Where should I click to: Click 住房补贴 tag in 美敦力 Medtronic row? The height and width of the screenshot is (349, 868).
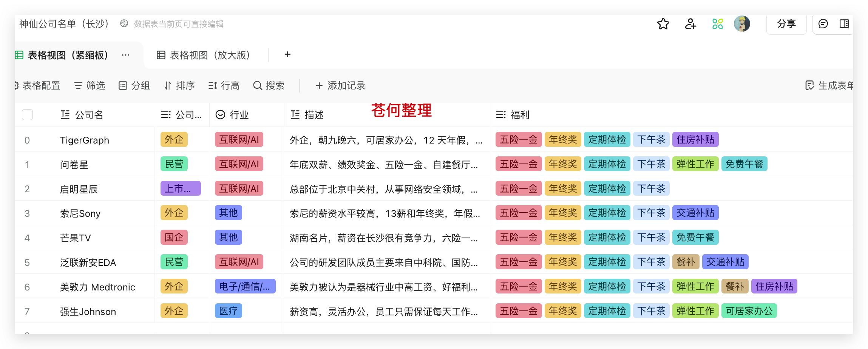pos(774,286)
